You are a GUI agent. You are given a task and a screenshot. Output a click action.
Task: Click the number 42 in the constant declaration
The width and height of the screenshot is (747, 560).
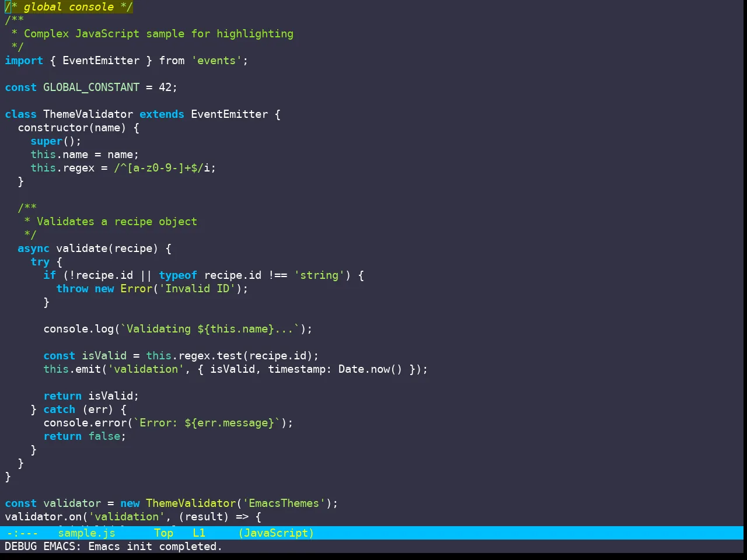pos(165,87)
